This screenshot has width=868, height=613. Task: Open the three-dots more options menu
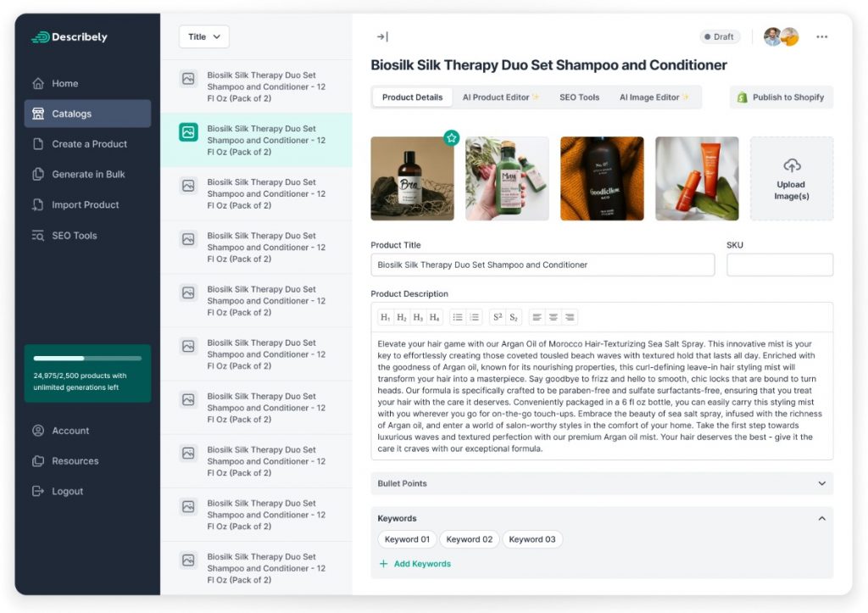pyautogui.click(x=821, y=37)
